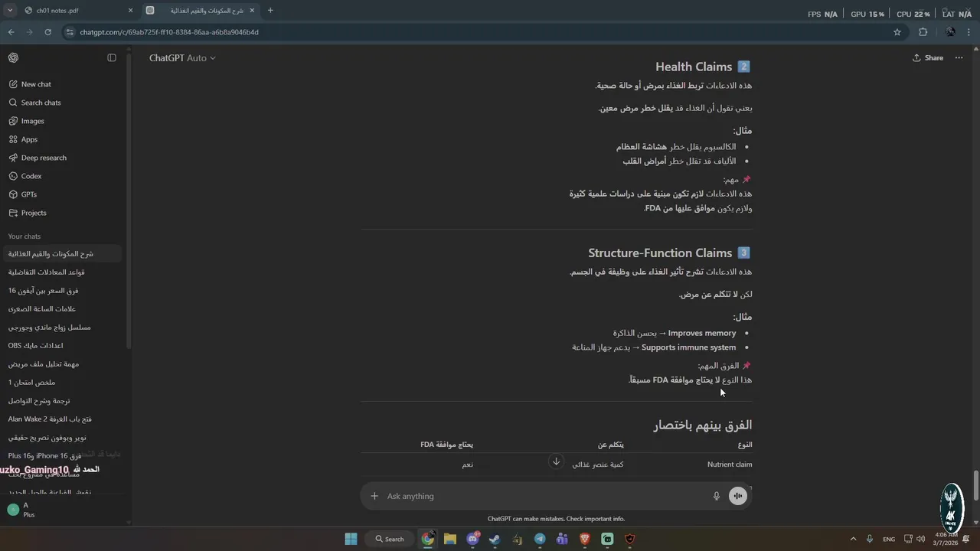The width and height of the screenshot is (980, 551).
Task: Open the ChatGPT Auto model selector
Action: pos(182,58)
